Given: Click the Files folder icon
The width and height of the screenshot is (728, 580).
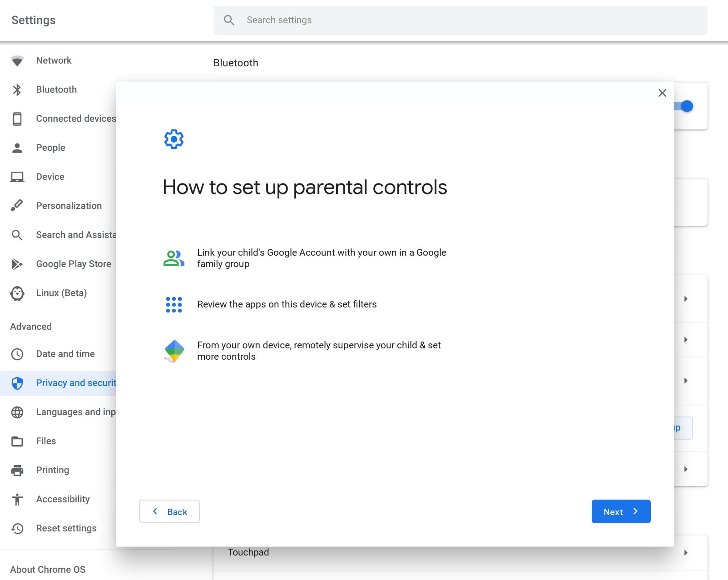Looking at the screenshot, I should tap(17, 441).
